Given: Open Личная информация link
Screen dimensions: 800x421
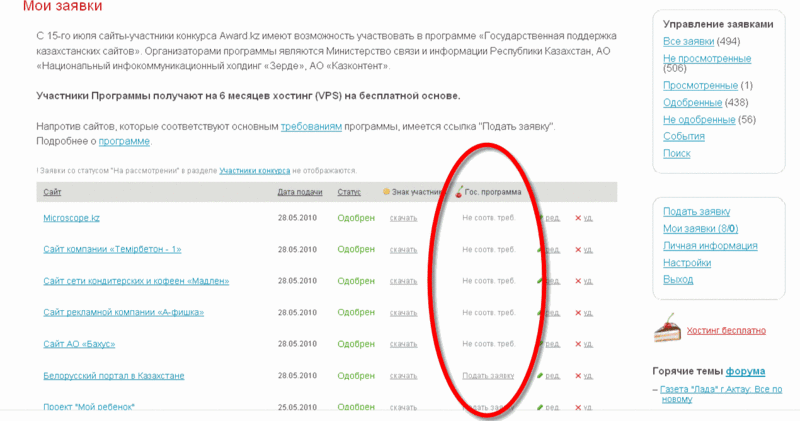Looking at the screenshot, I should [710, 245].
